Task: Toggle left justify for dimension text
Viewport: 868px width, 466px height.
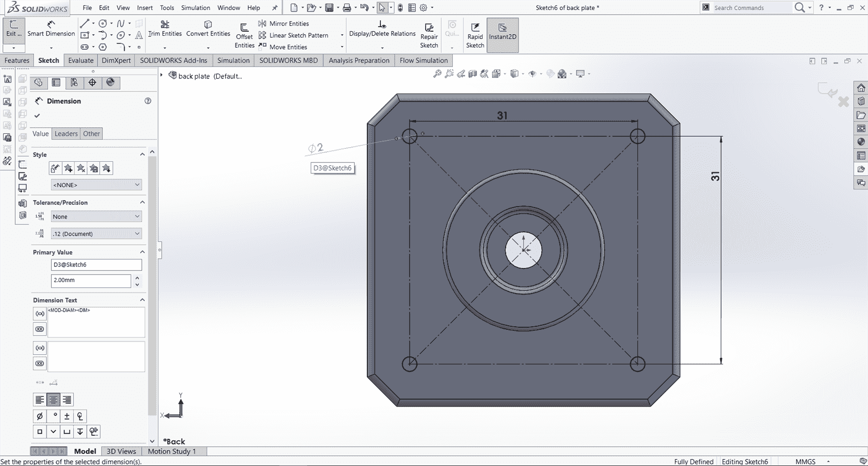Action: pyautogui.click(x=40, y=400)
